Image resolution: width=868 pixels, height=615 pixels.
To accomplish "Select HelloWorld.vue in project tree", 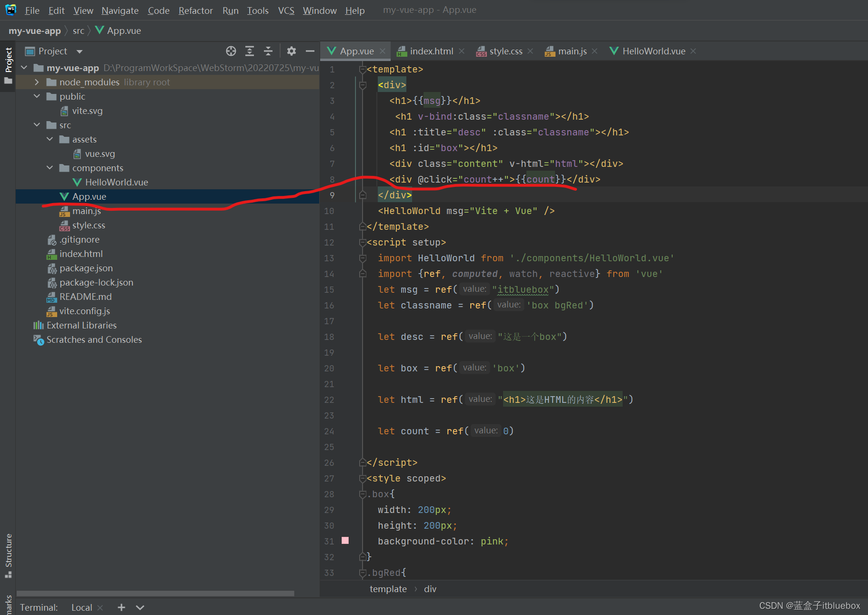I will pos(117,182).
